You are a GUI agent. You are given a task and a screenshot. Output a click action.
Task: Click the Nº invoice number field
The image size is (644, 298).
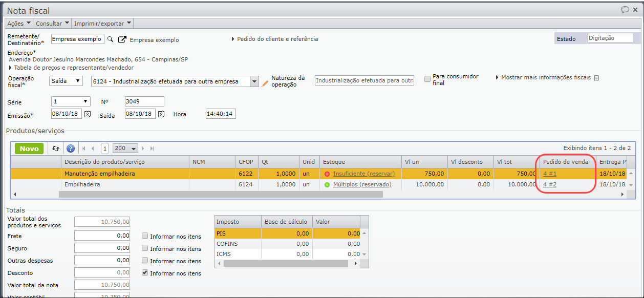tap(144, 101)
